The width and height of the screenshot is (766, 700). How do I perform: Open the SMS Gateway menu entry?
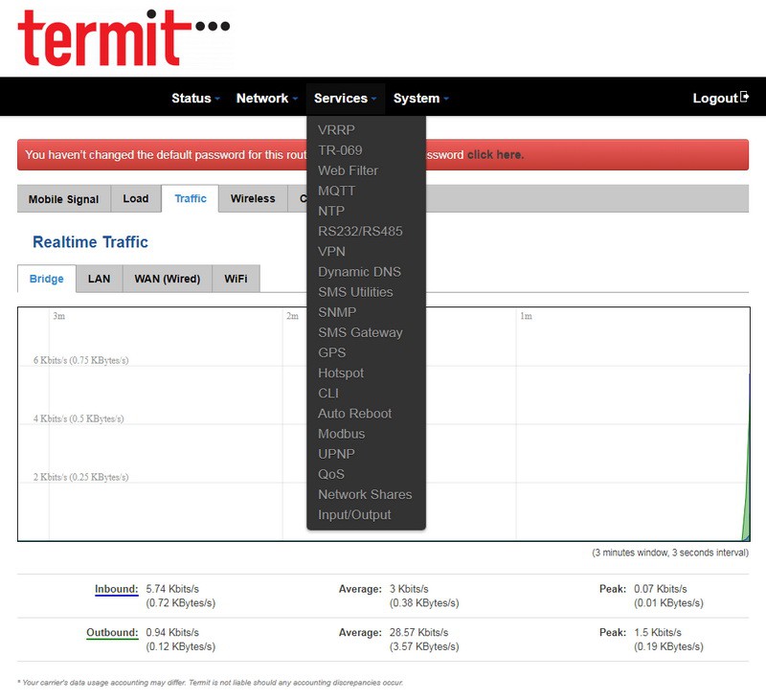tap(360, 332)
